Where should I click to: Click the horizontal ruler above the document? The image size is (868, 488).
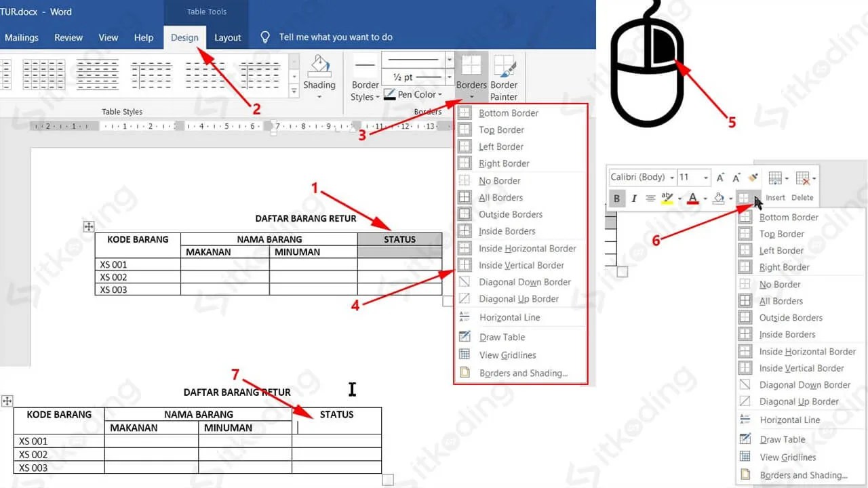coord(241,126)
